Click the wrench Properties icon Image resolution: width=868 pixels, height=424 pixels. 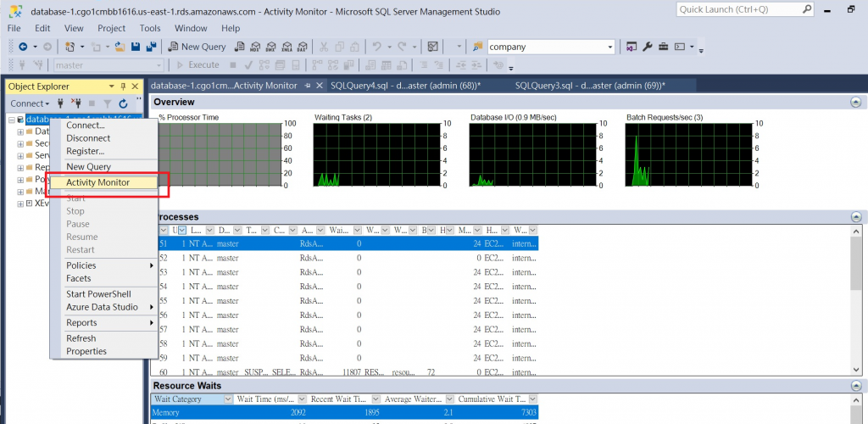point(647,47)
